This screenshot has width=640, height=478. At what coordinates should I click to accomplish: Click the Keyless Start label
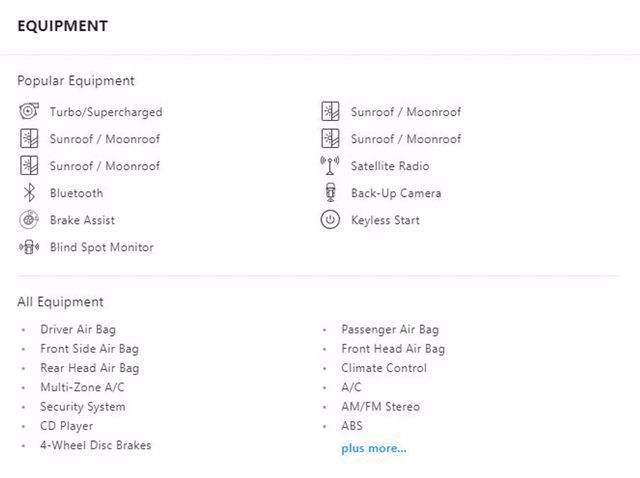[x=385, y=220]
